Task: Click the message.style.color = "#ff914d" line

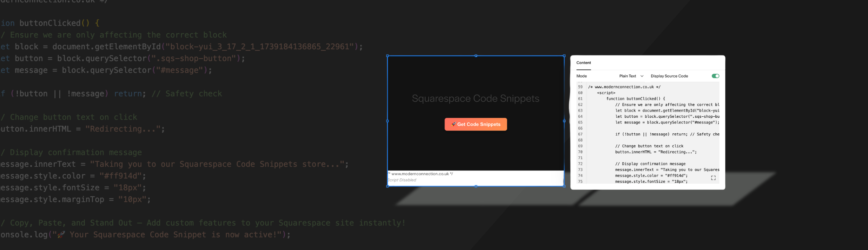Action: click(x=651, y=175)
